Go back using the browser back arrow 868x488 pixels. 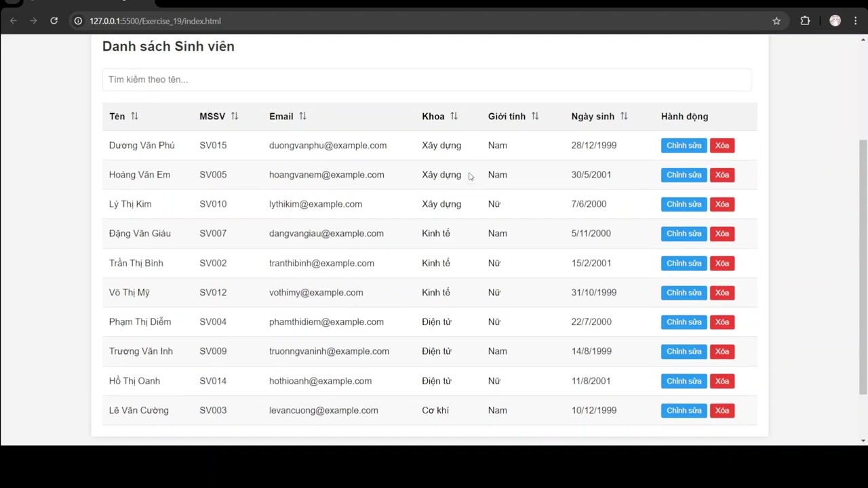pos(13,21)
